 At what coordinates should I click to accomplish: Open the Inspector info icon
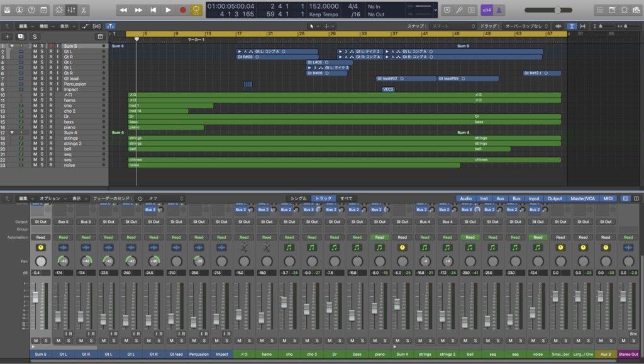pos(19,10)
